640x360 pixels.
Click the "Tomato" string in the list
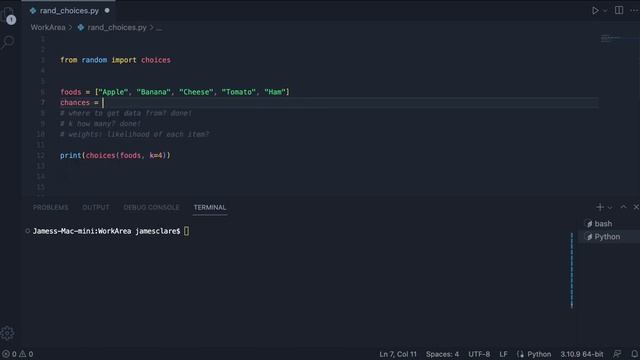coord(238,92)
